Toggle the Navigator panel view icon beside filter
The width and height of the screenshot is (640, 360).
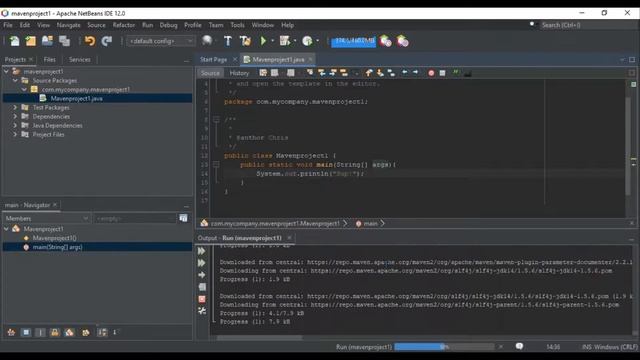183,218
